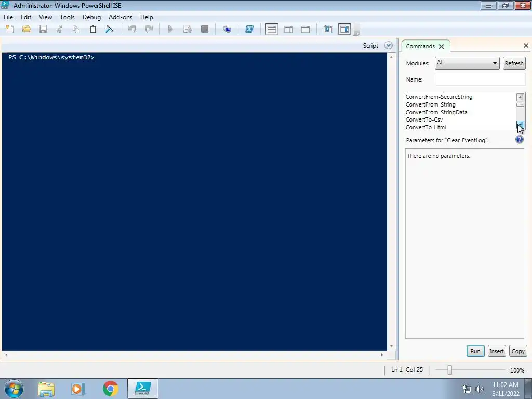Click the Refresh button for modules
This screenshot has width=532, height=399.
coord(514,63)
